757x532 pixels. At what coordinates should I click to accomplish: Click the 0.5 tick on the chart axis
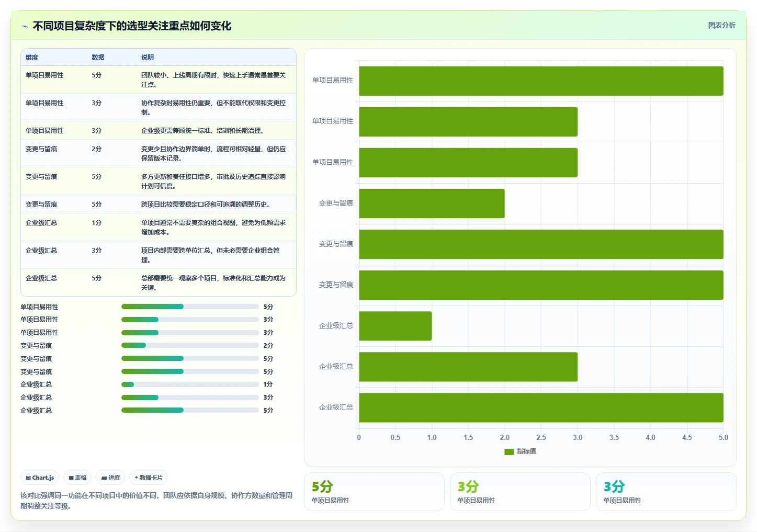point(396,437)
